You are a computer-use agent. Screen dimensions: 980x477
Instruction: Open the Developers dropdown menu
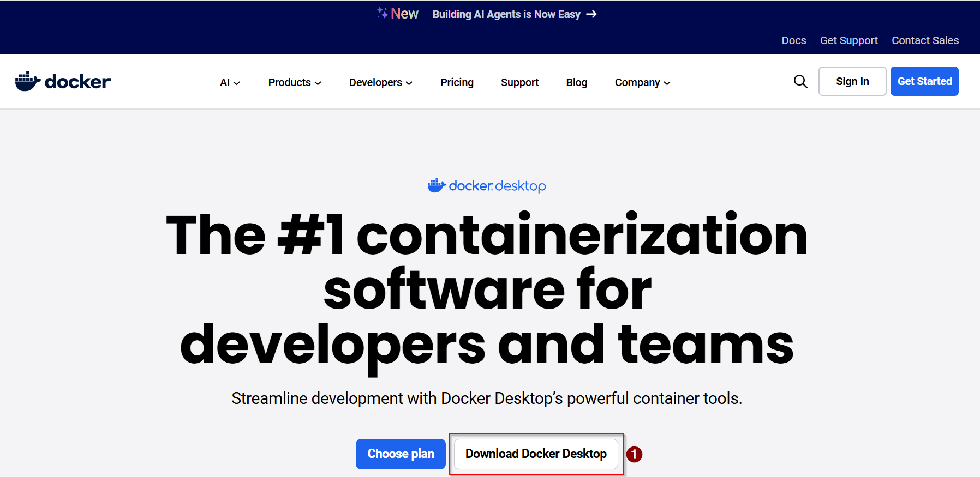[380, 82]
